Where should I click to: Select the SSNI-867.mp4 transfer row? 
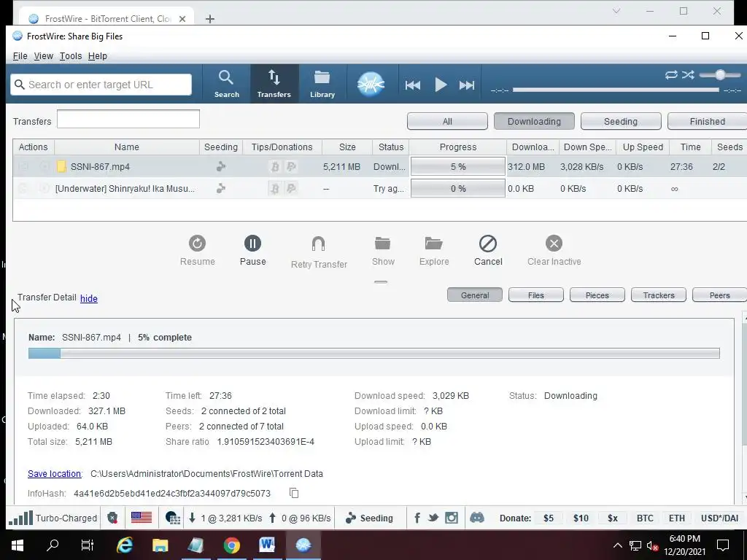379,167
